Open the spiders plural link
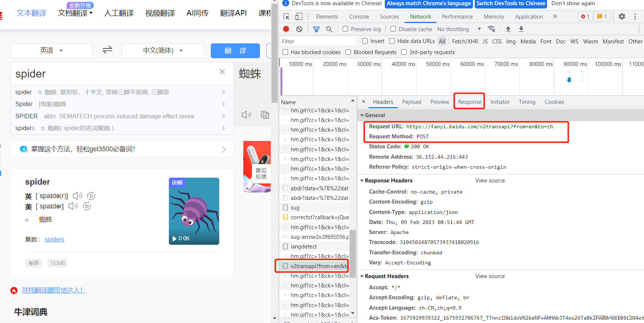 point(54,240)
